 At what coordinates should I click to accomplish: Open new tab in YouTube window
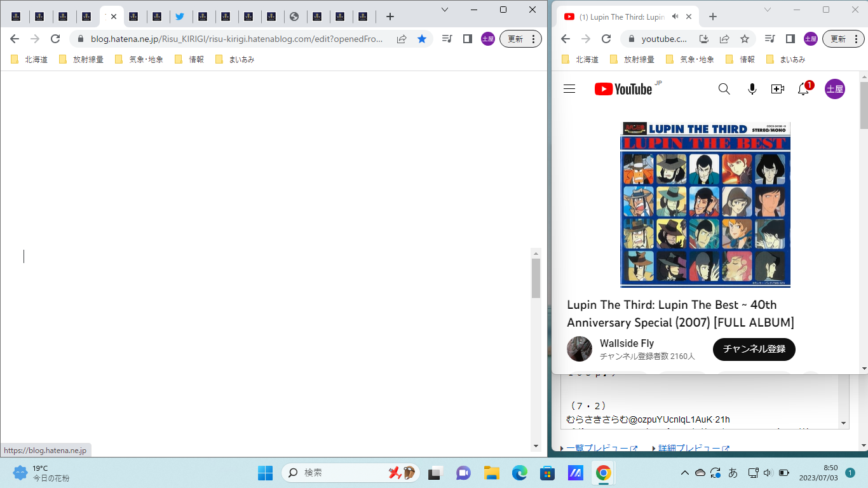click(x=713, y=17)
